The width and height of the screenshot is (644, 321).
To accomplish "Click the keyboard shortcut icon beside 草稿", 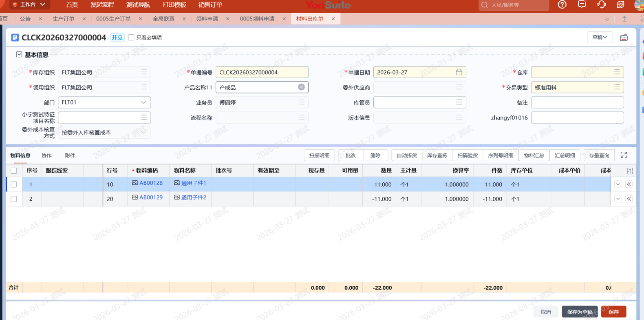I will (624, 38).
